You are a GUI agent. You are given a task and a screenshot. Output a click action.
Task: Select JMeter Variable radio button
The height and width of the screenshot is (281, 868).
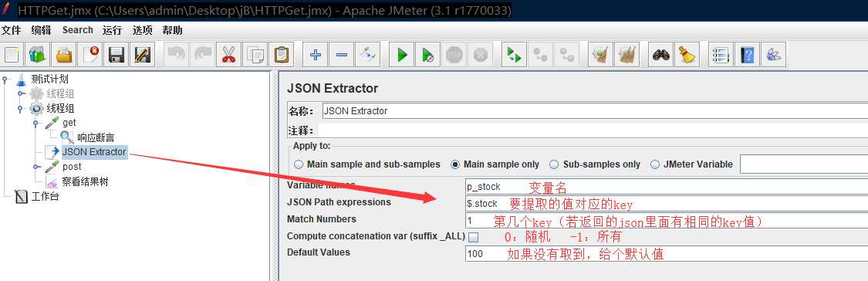click(655, 164)
